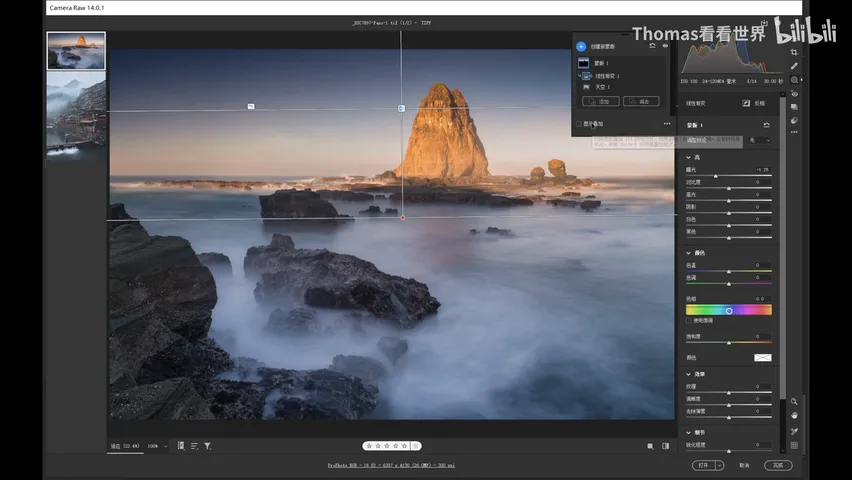Click the 曝光 exposure value field
The image size is (852, 480).
[762, 170]
